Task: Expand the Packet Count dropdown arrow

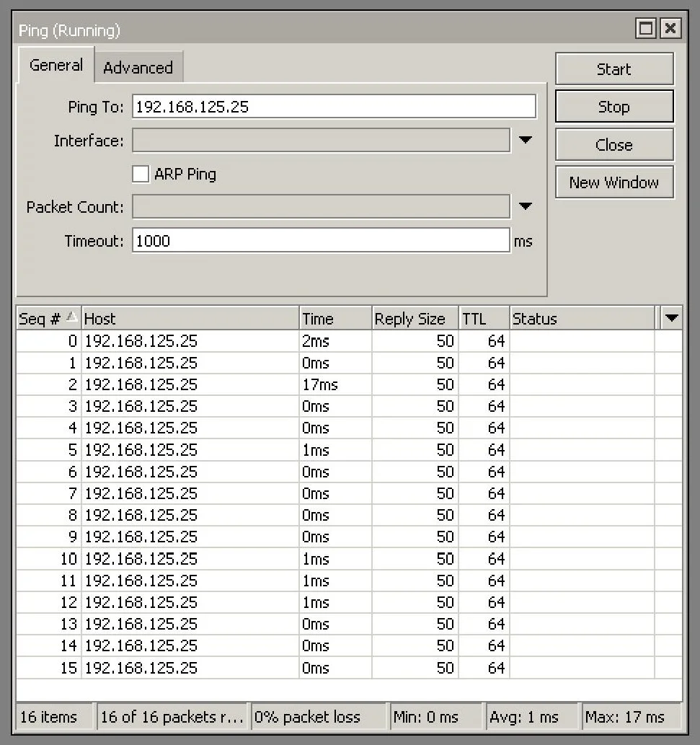Action: 526,207
